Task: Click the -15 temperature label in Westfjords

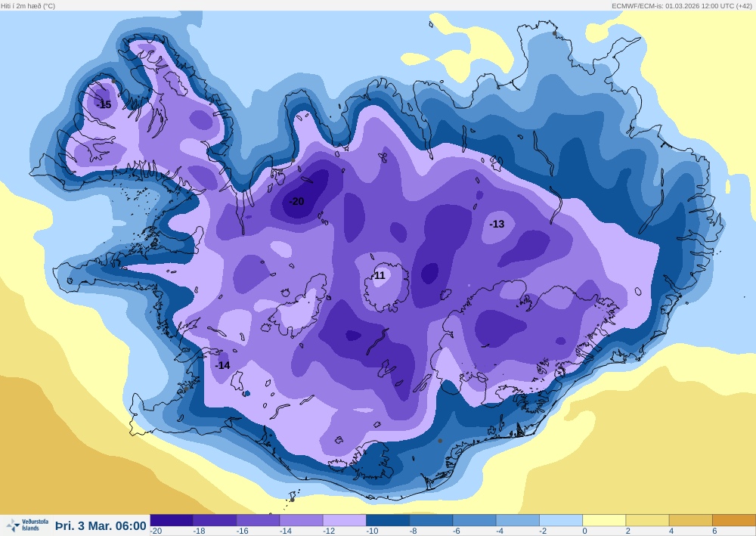Action: pos(104,104)
